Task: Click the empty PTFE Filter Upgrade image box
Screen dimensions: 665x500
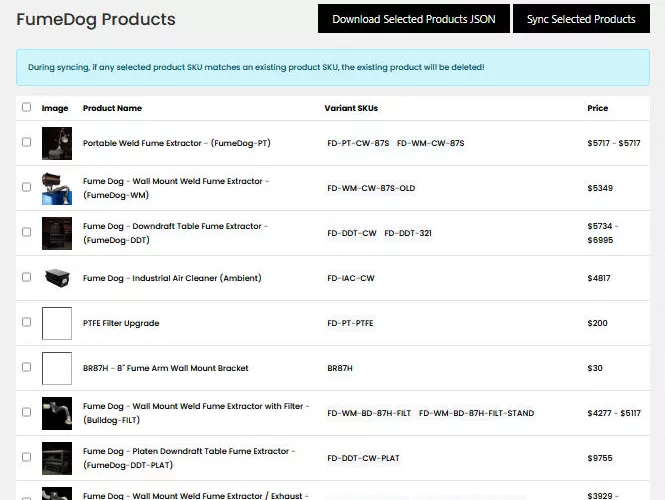Action: 57,323
